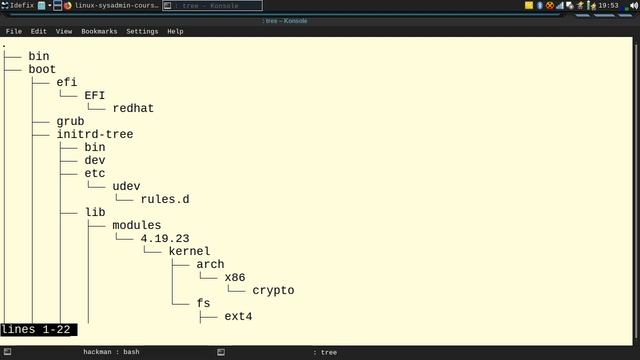Click the 'efi' directory entry
This screenshot has width=640, height=360.
tap(67, 82)
